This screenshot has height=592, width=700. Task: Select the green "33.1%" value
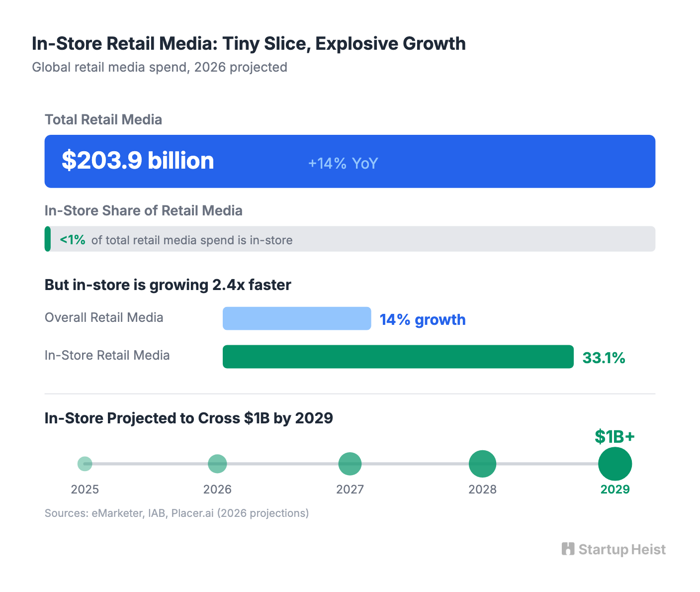click(604, 358)
